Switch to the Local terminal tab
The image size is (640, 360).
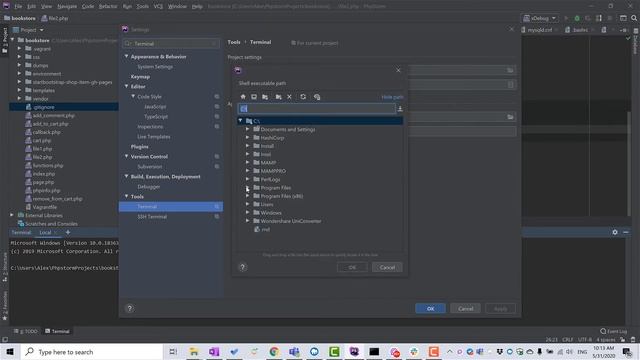point(45,232)
